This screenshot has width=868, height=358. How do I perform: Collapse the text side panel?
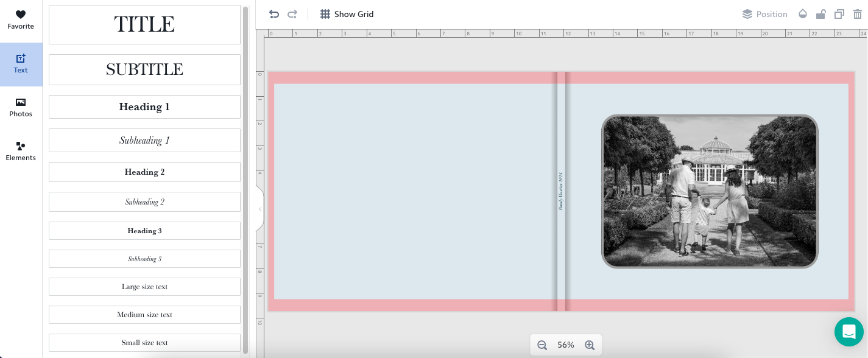(x=260, y=209)
